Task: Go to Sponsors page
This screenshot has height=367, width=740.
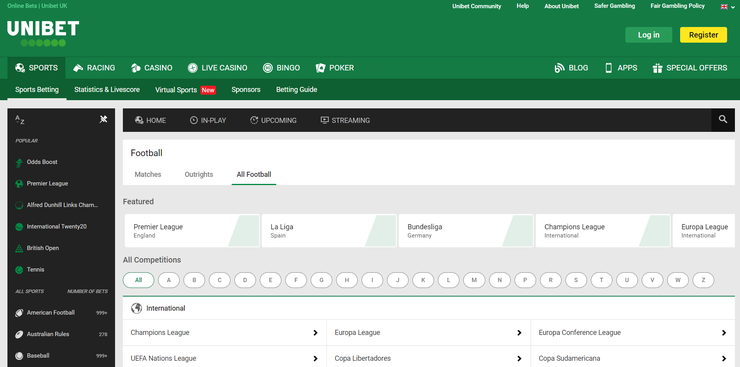Action: 246,90
